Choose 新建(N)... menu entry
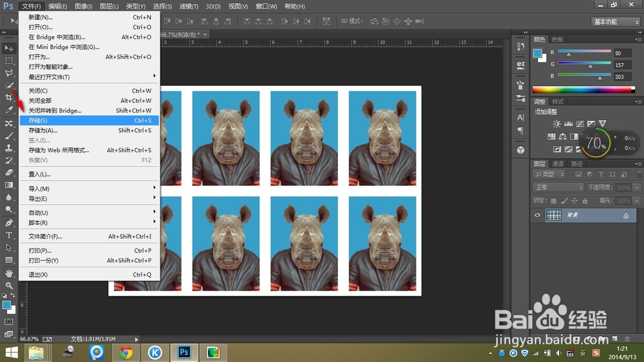Screen dimensions: 644x362 (x=89, y=17)
